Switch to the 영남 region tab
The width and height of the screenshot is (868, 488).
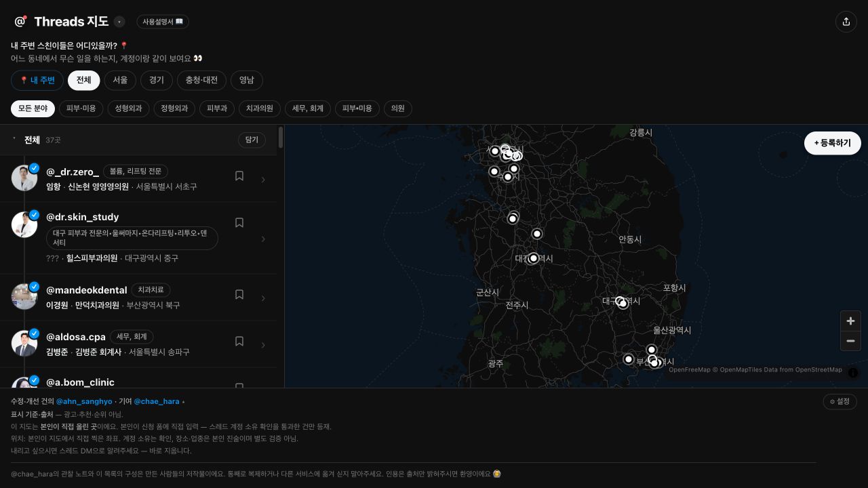coord(247,80)
